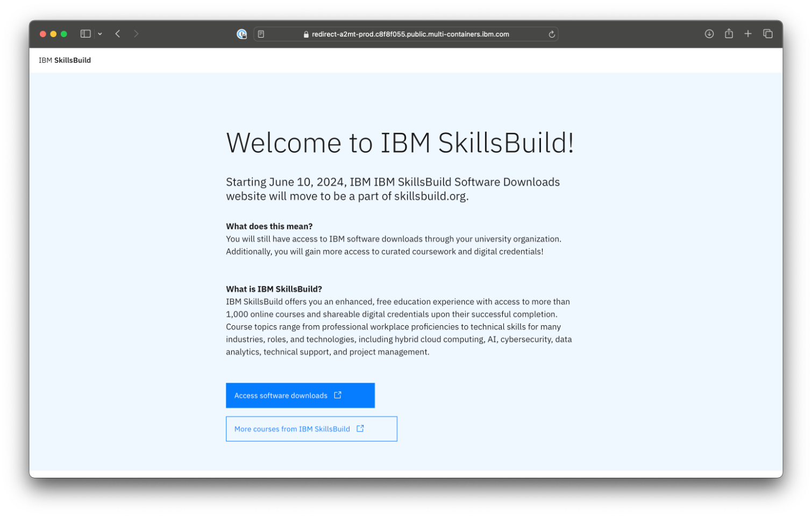Click the "Starting June 10, 2024" announcement text
Image resolution: width=812 pixels, height=517 pixels.
tap(393, 189)
